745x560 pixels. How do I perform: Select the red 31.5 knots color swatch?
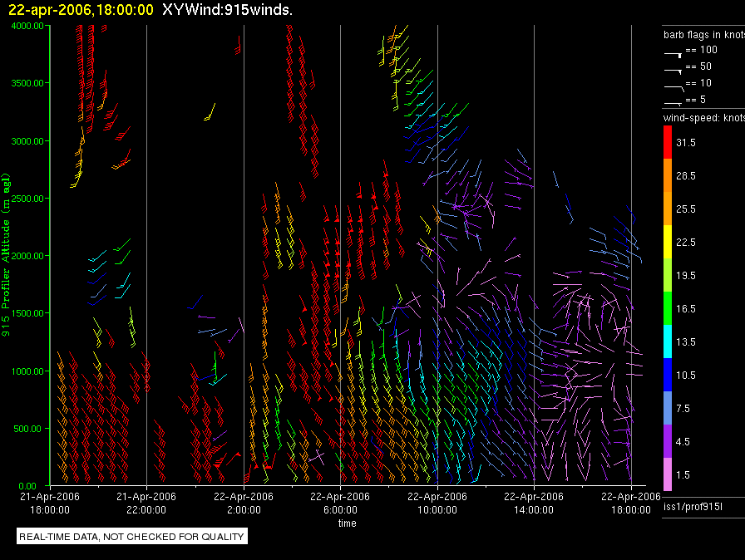click(668, 142)
